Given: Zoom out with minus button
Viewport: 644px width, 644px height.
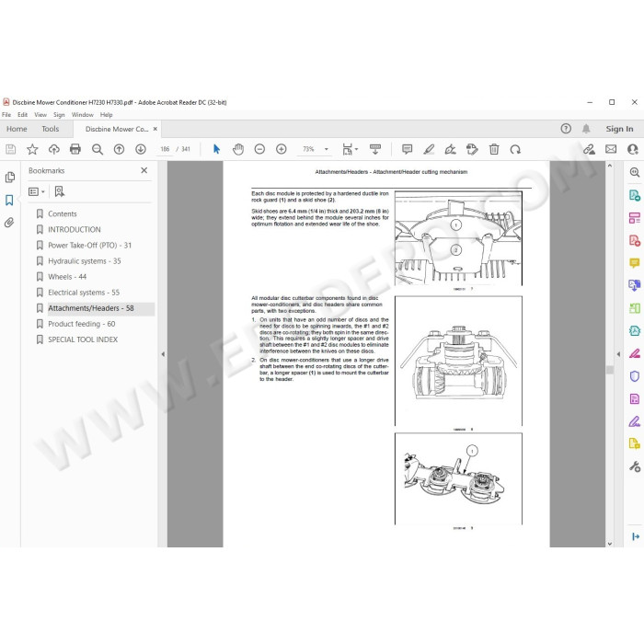Looking at the screenshot, I should [x=259, y=149].
